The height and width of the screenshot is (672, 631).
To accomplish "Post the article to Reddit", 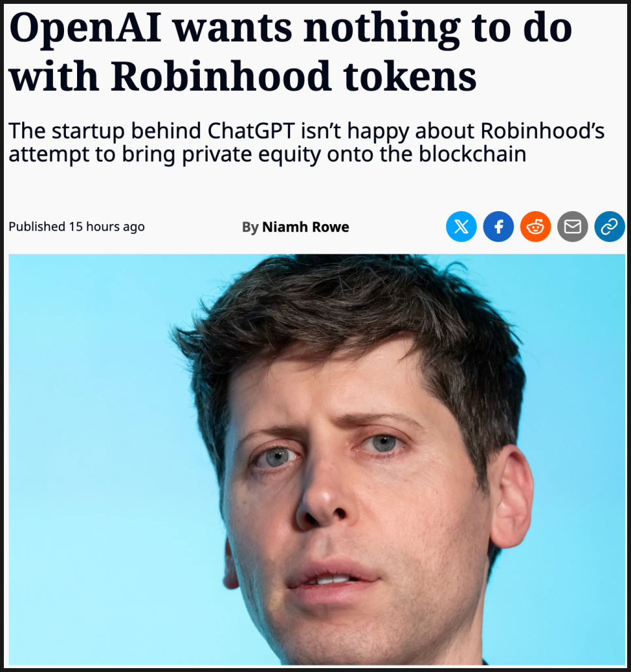I will [x=536, y=226].
